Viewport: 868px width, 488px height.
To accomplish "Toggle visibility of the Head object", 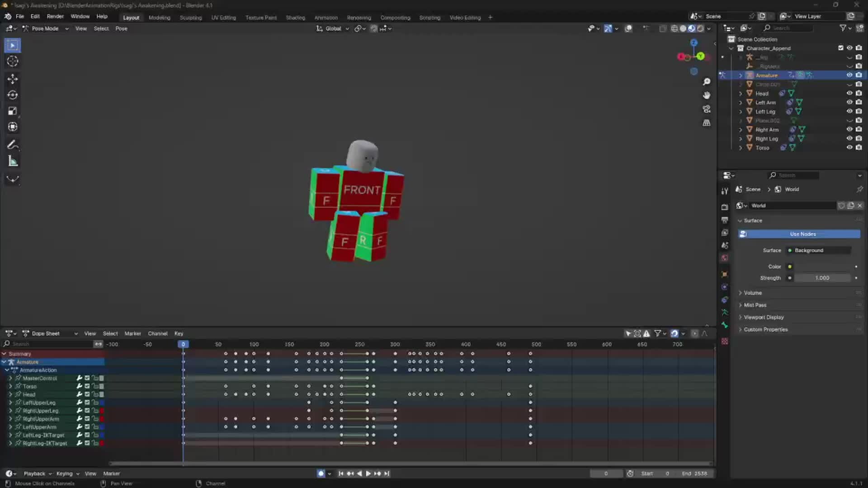I will pos(849,93).
